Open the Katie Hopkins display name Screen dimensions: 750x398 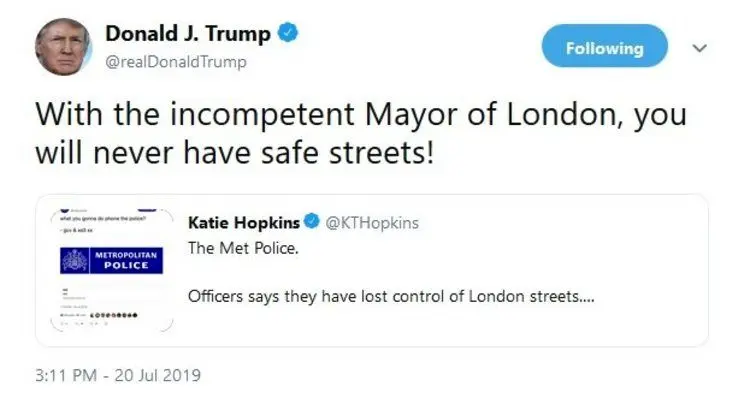pos(244,222)
